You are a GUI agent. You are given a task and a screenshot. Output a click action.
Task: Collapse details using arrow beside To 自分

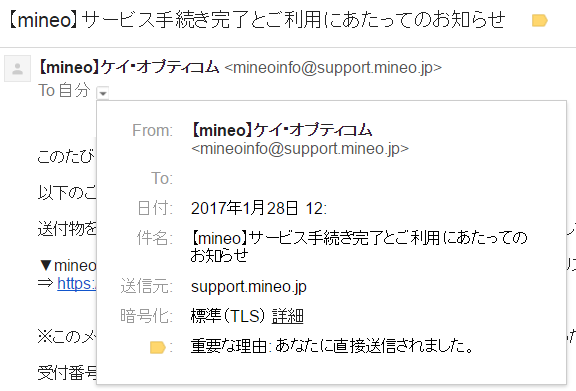click(x=103, y=93)
